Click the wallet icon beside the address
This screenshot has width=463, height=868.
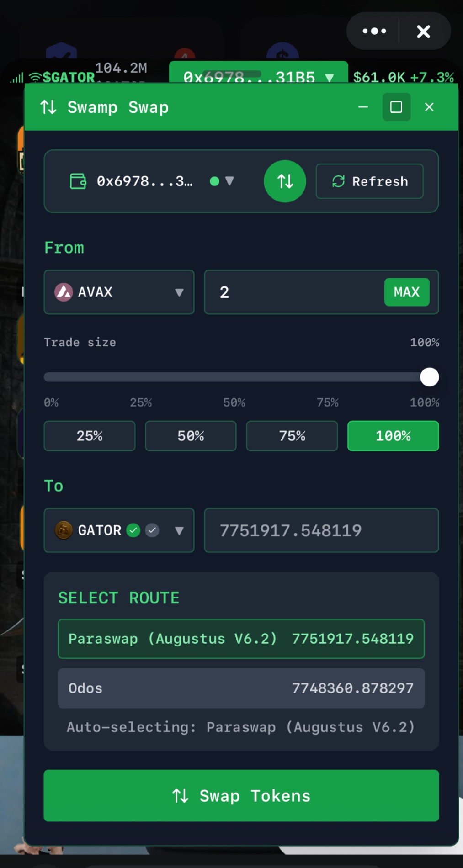(x=78, y=181)
